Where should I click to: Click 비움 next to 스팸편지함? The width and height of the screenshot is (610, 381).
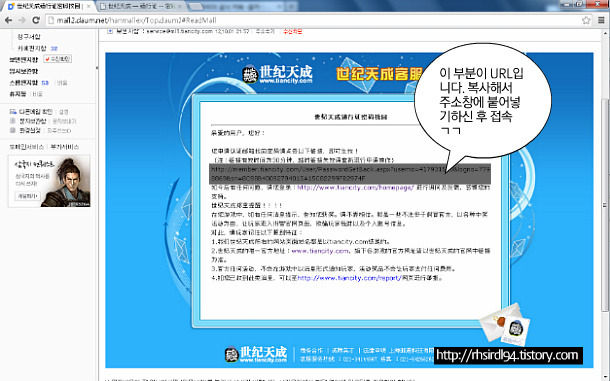tap(62, 83)
